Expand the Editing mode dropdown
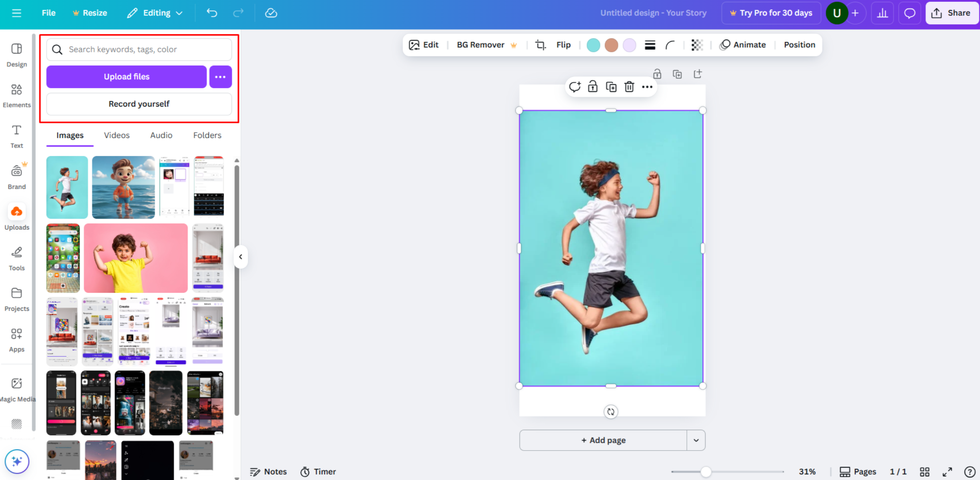This screenshot has height=480, width=980. [155, 13]
